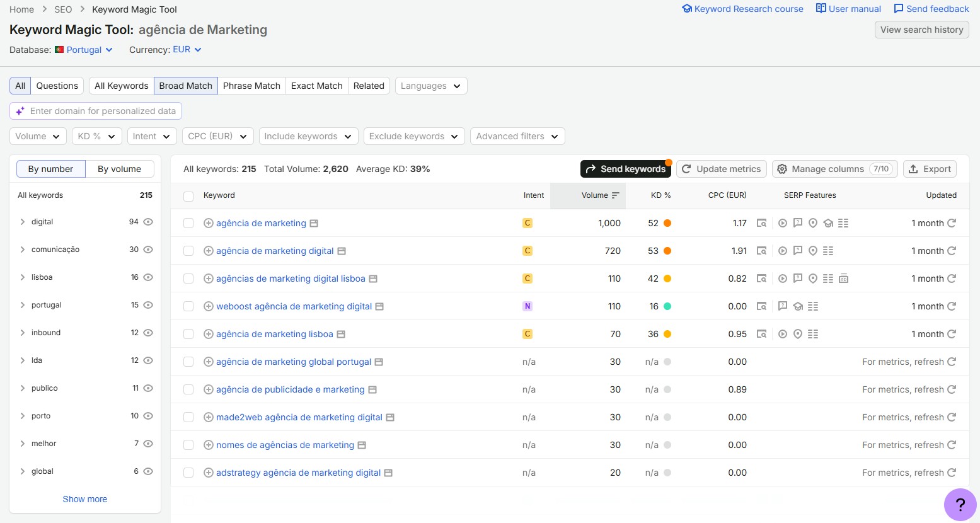
Task: Click the reviews icon in 'weboost' row features
Action: click(783, 306)
